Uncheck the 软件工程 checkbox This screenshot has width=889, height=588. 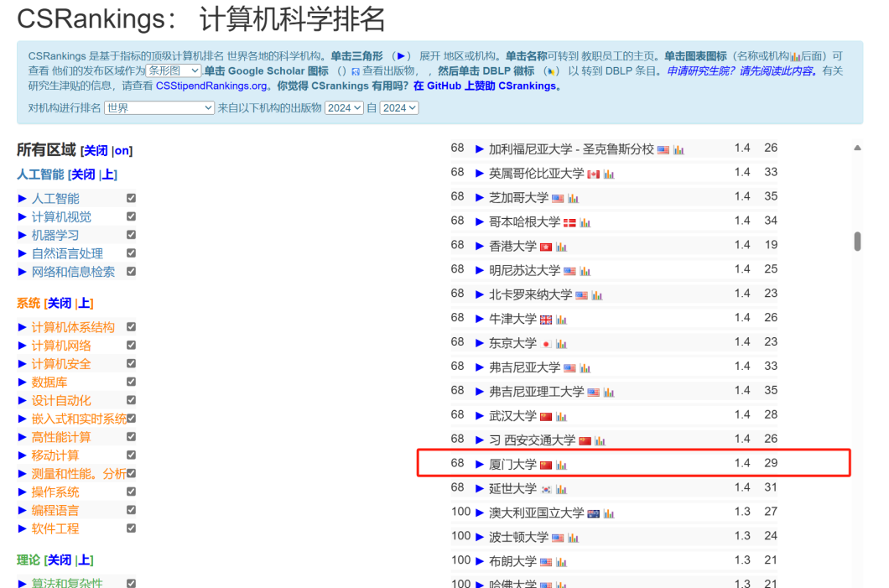[x=131, y=528]
